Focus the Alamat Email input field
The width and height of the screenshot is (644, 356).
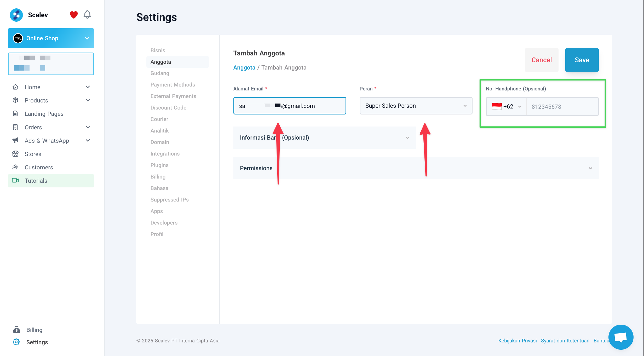[x=290, y=106]
